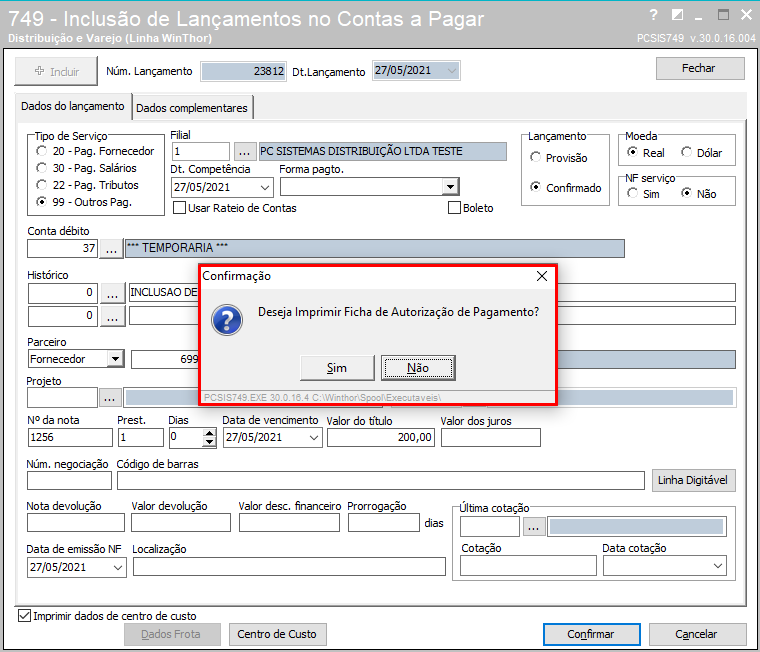This screenshot has width=760, height=652.
Task: Select 30 - Pag. Salários radio
Action: (42, 168)
